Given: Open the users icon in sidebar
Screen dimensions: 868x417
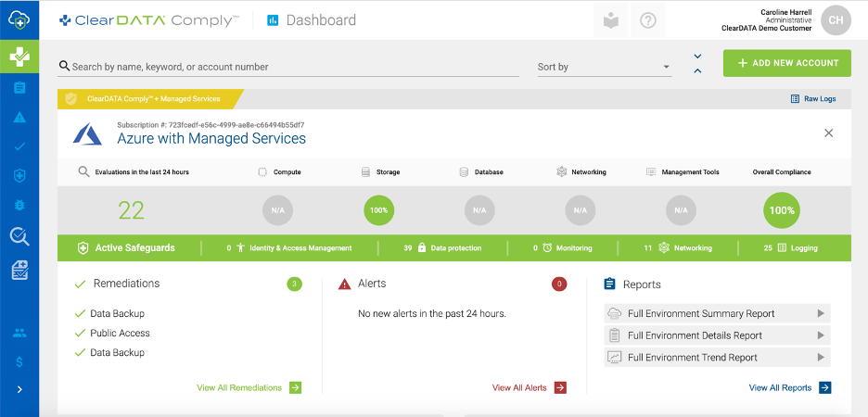Looking at the screenshot, I should point(19,333).
